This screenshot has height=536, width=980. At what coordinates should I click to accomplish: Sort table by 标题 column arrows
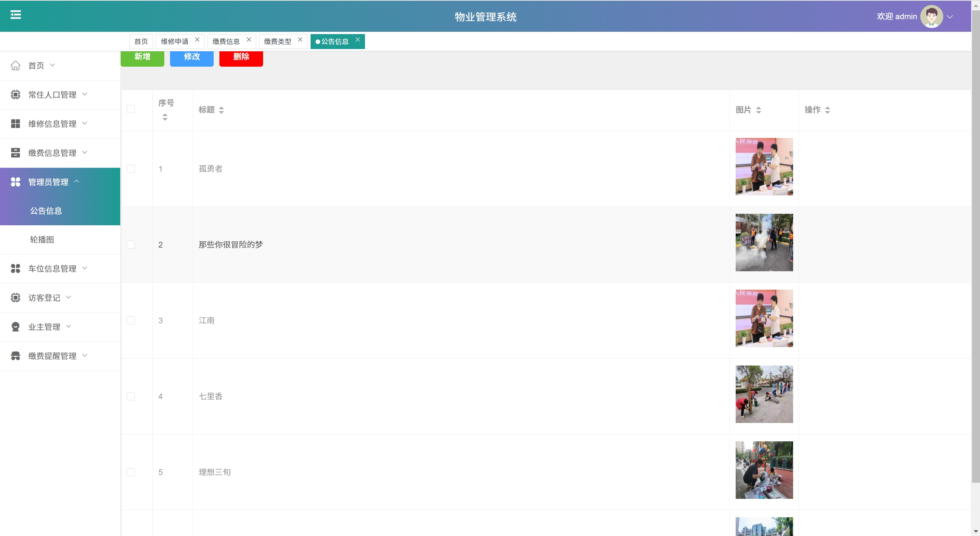221,110
